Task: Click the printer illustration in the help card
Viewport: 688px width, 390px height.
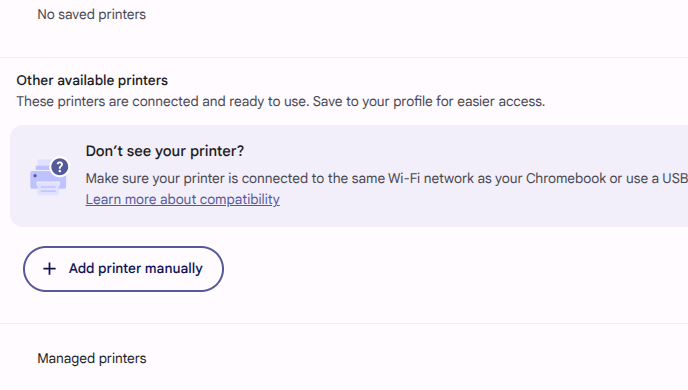Action: point(49,176)
